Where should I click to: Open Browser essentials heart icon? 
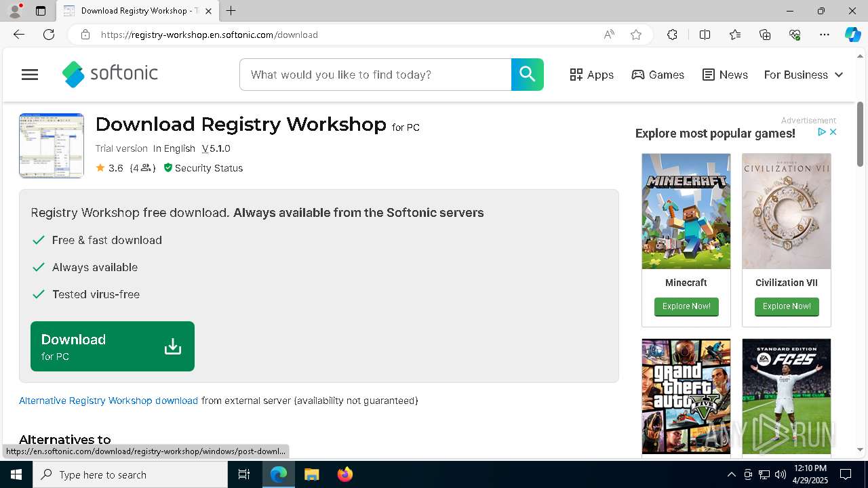click(x=795, y=35)
